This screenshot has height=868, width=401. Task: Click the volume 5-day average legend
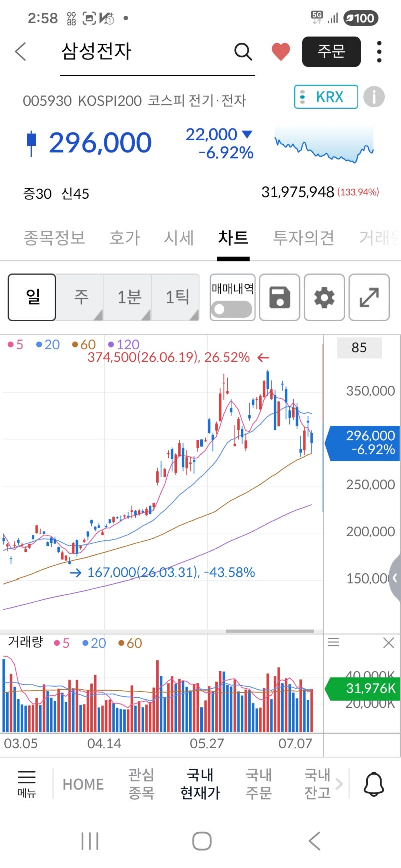pyautogui.click(x=62, y=643)
